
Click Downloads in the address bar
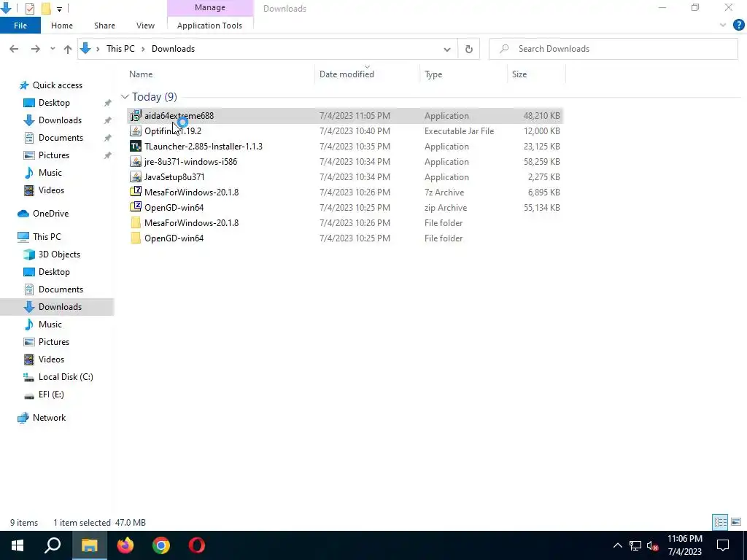tap(173, 49)
